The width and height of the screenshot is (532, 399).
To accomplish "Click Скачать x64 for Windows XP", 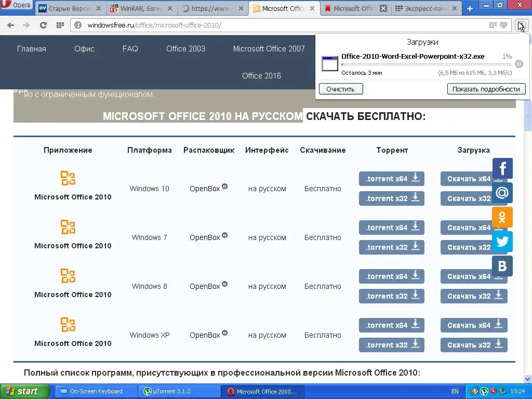I will pos(474,325).
